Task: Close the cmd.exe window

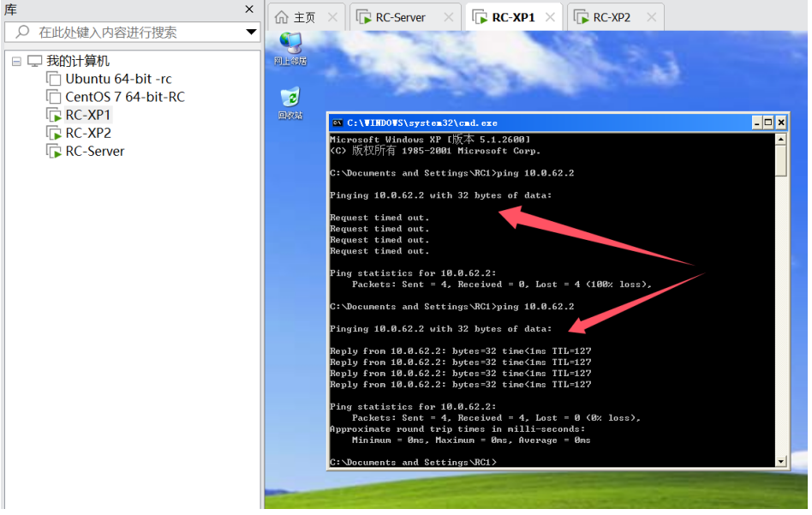Action: coord(781,123)
